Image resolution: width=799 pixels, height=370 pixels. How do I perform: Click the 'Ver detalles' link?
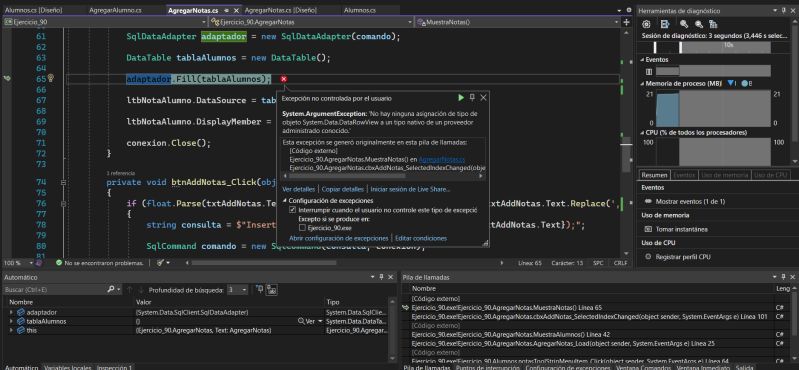[299, 189]
